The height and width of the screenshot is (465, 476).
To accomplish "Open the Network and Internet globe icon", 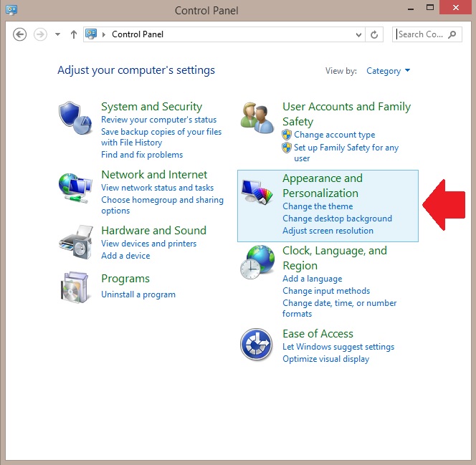I will coord(75,188).
